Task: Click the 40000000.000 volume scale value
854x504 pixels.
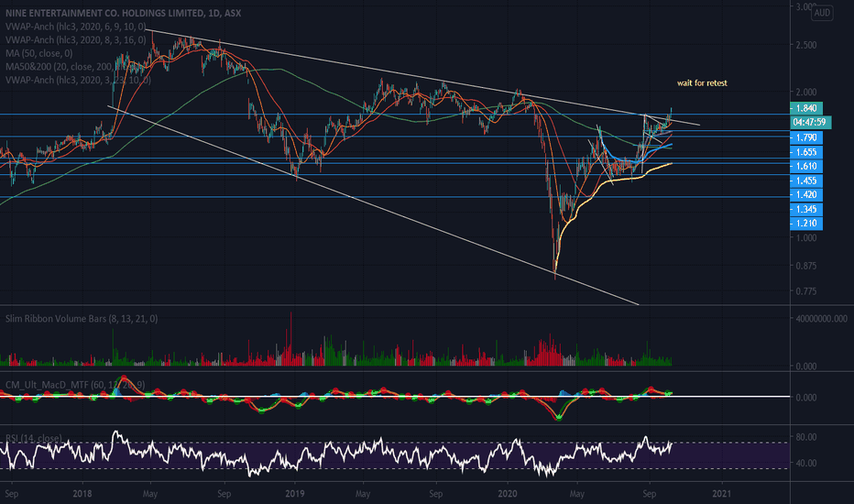Action: tap(821, 318)
